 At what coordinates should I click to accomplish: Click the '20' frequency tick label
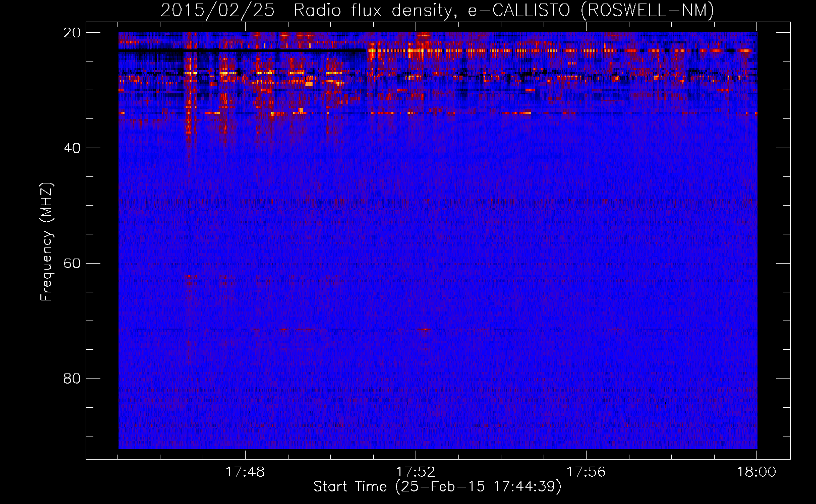[72, 33]
